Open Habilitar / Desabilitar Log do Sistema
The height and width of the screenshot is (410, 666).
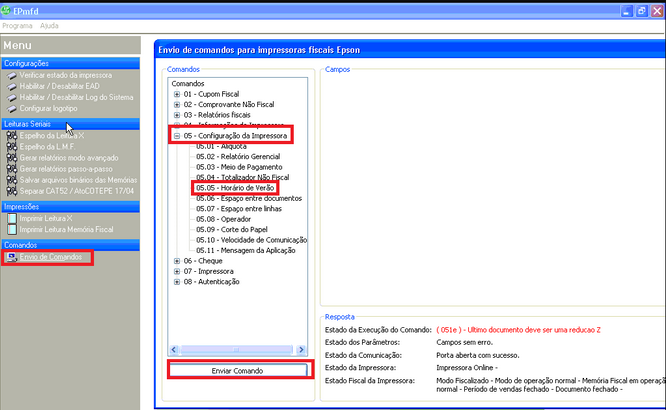(76, 97)
